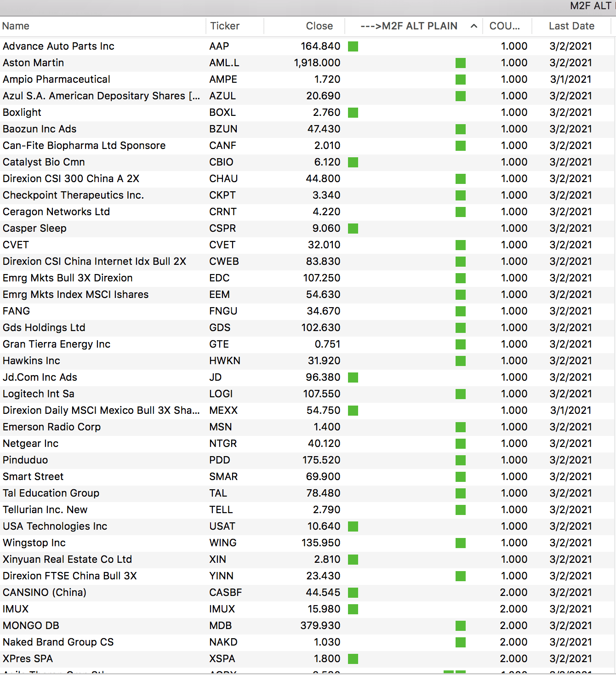This screenshot has height=675, width=616.
Task: Click the green marker in the Casper Sleep row
Action: click(353, 229)
